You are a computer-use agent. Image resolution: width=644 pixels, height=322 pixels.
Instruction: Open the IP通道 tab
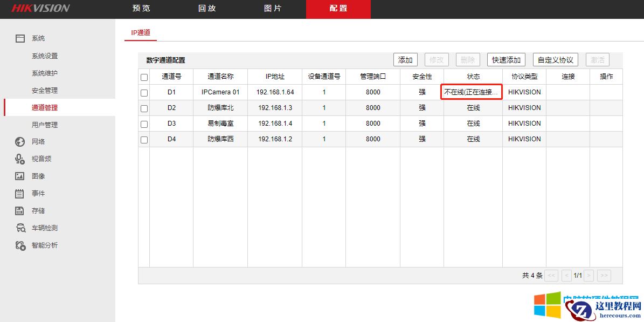(x=140, y=33)
